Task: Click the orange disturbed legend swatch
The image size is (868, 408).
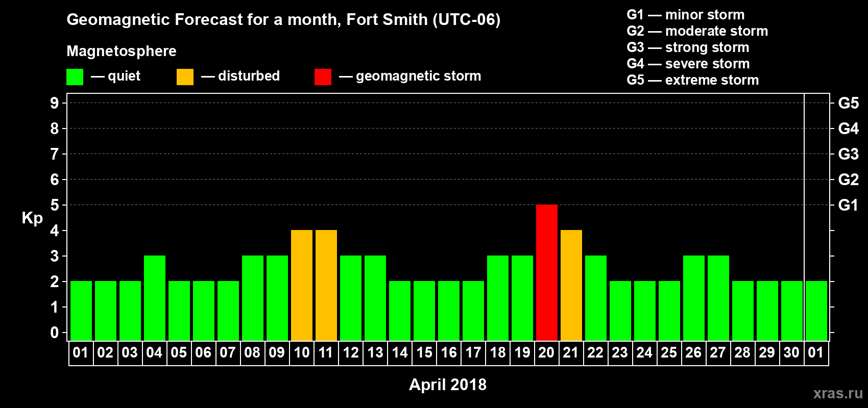Action: click(185, 77)
